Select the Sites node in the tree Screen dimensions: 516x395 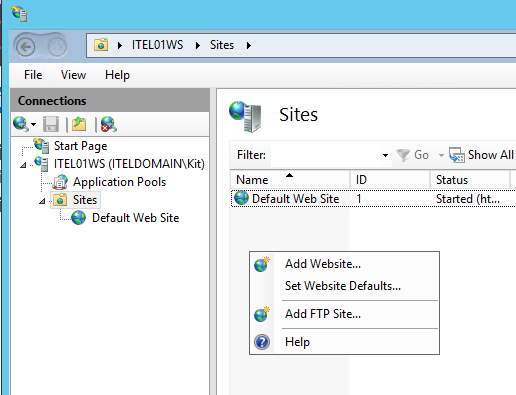(x=85, y=200)
